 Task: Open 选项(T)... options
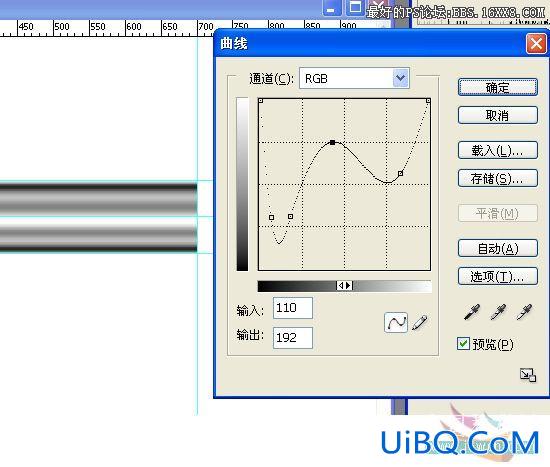498,276
